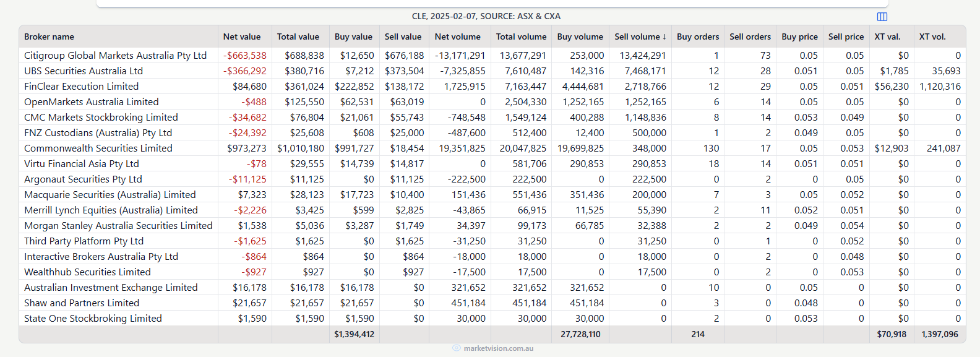Select UBS Securities Australia Ltd broker name
This screenshot has height=357, width=980.
point(84,71)
